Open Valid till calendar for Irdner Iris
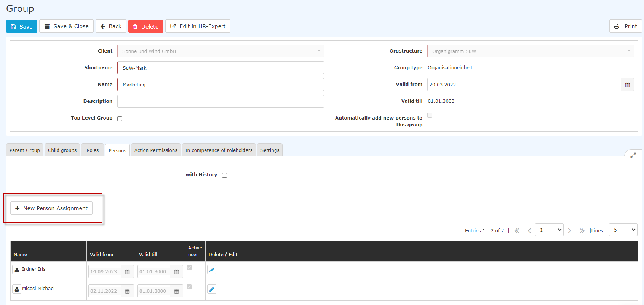This screenshot has height=305, width=644. click(177, 271)
